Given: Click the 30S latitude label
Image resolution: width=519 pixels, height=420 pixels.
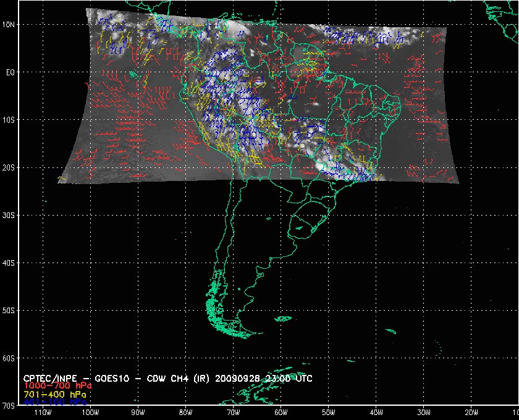Looking at the screenshot, I should pyautogui.click(x=8, y=215).
